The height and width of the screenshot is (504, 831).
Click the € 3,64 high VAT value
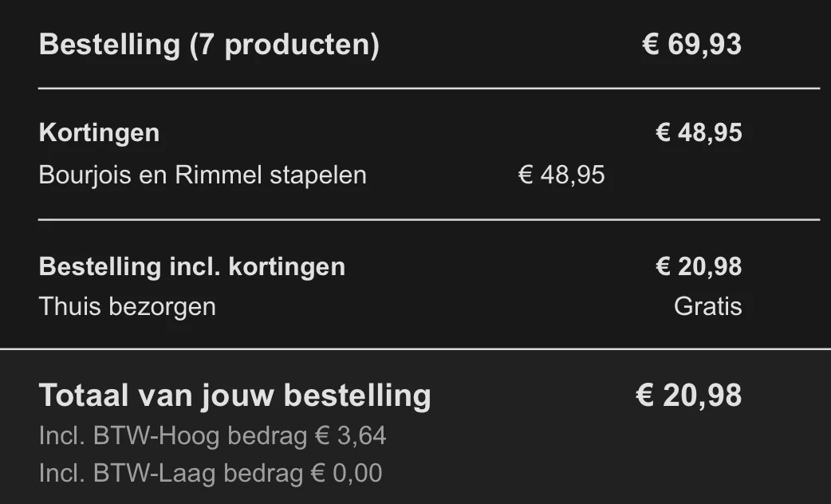pyautogui.click(x=350, y=435)
